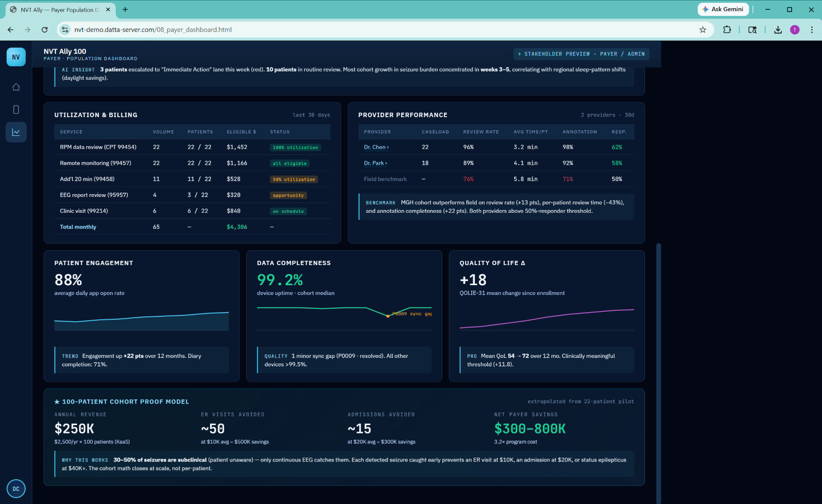Select the NVT Ally Payer Population tab
The image size is (822, 504).
pos(60,9)
